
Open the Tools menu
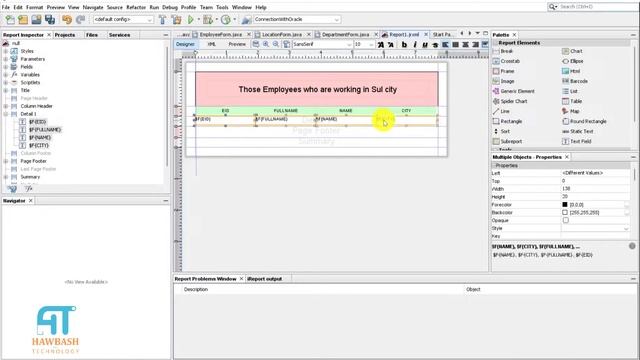(222, 7)
